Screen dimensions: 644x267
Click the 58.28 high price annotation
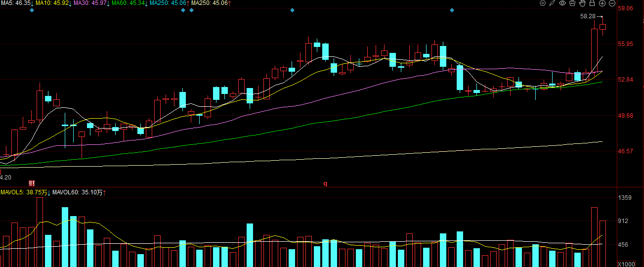(x=588, y=16)
